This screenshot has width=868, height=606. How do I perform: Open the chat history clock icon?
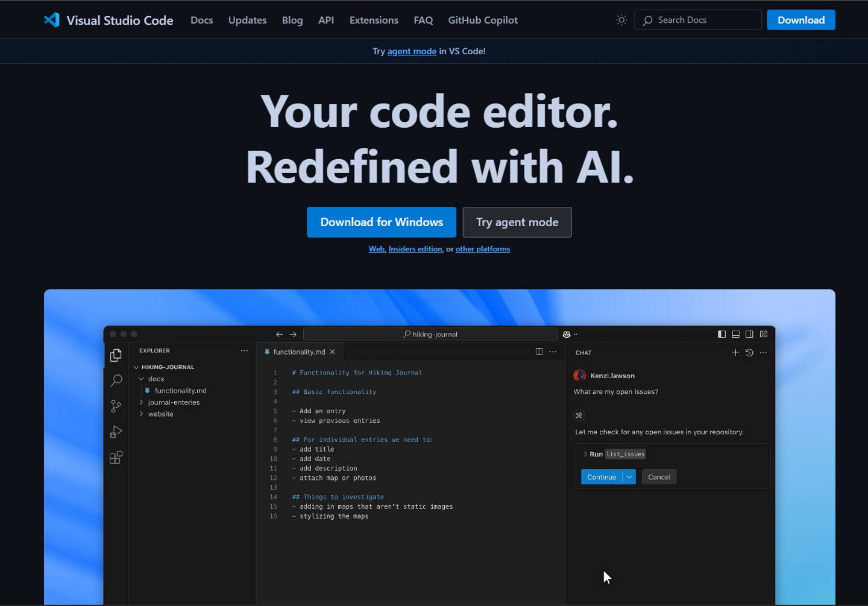point(749,353)
